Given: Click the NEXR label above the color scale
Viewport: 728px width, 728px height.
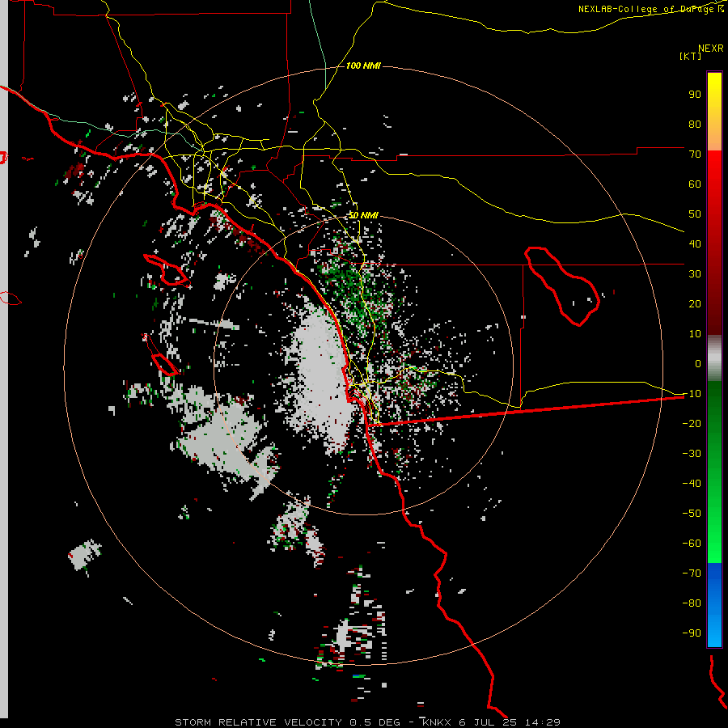Looking at the screenshot, I should point(711,49).
